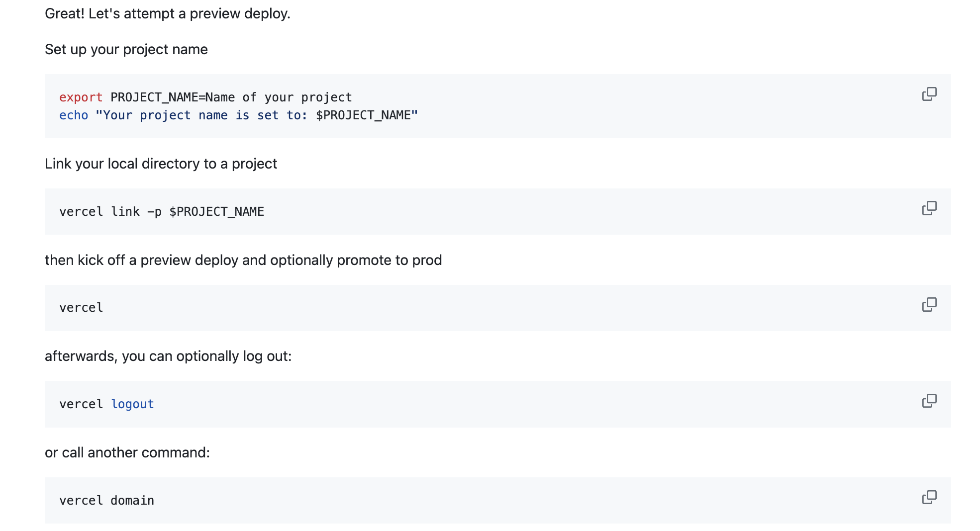Copy the vercel link command
The width and height of the screenshot is (980, 531).
[930, 208]
